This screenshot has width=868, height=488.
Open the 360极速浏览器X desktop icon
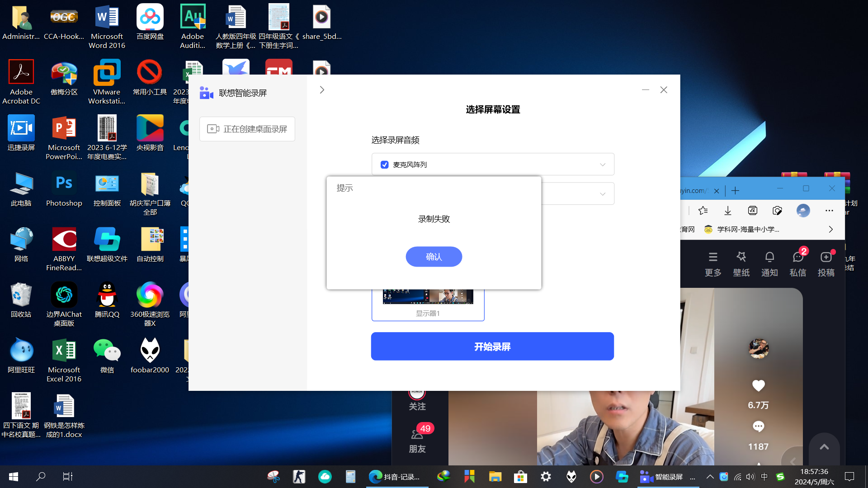pos(150,305)
